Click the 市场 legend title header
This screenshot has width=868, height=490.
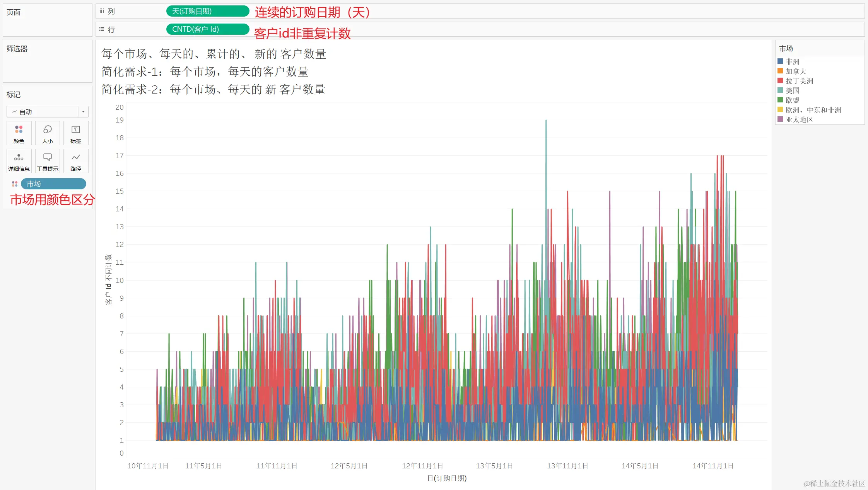786,49
